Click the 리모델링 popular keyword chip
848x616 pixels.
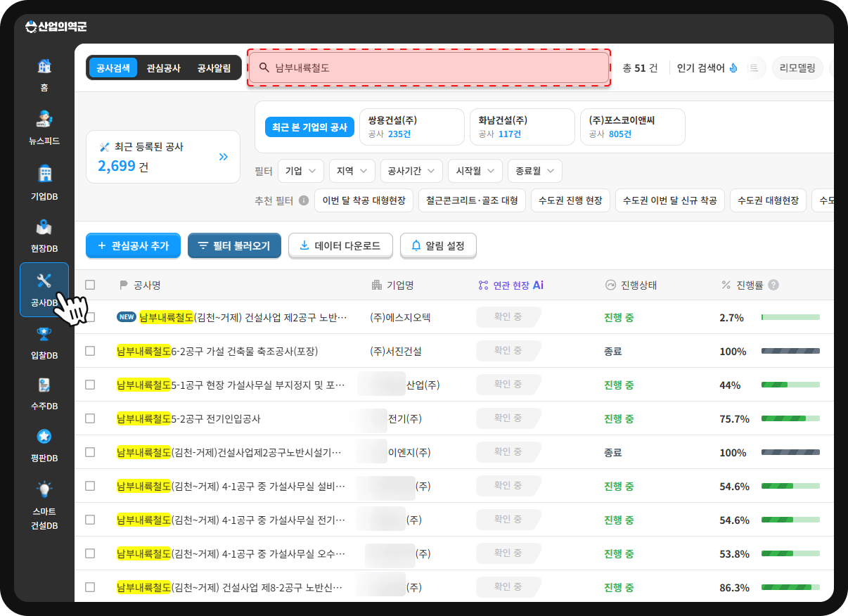click(797, 68)
